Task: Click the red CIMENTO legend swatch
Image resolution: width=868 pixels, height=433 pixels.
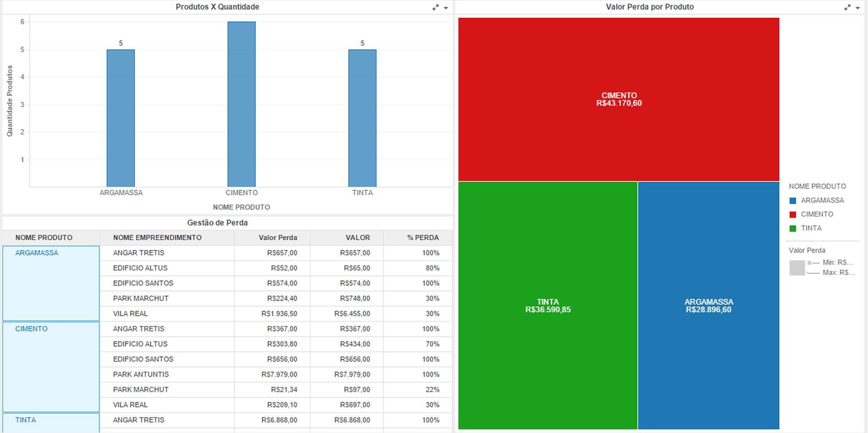Action: 793,214
